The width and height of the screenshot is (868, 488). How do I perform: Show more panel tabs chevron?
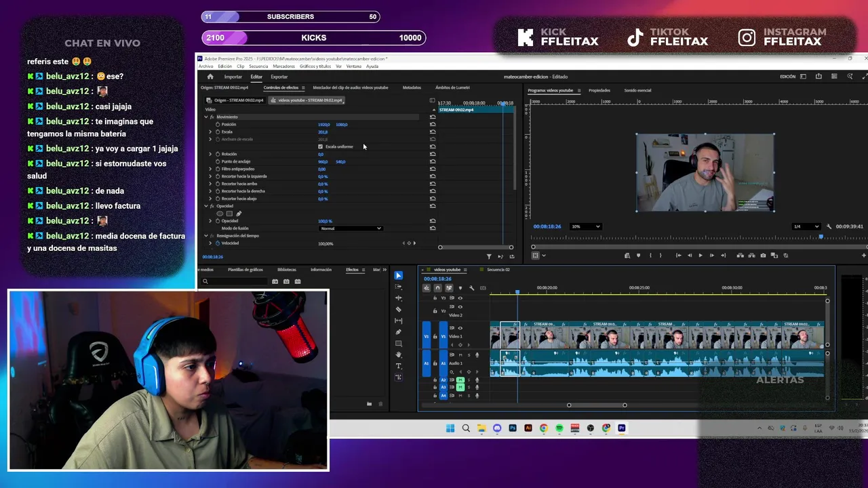coord(384,270)
